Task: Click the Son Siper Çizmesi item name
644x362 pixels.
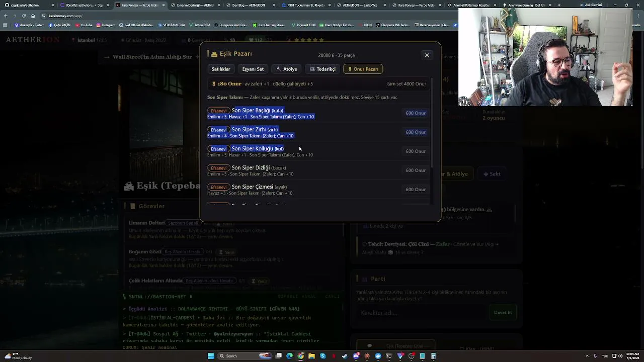Action: (x=252, y=187)
